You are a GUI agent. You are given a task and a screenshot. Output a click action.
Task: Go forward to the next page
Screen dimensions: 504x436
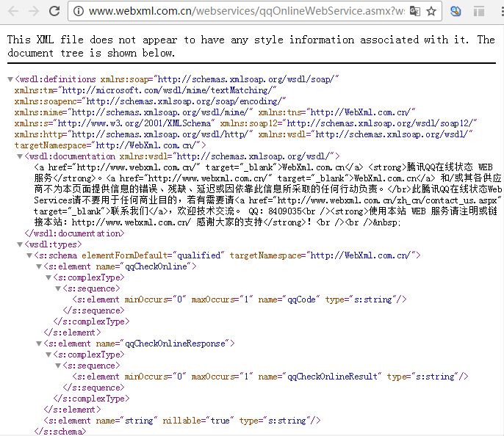(34, 11)
